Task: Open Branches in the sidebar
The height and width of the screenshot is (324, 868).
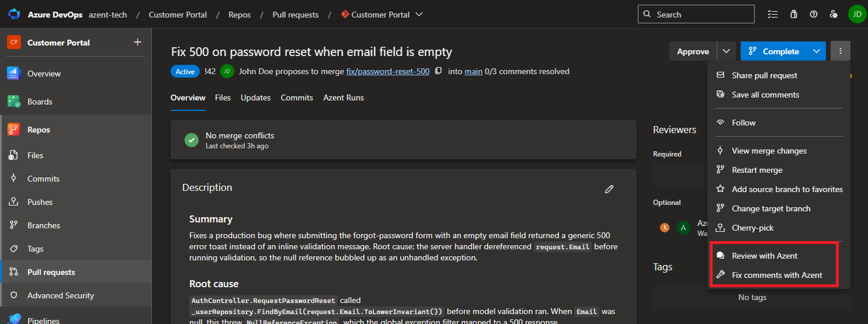Action: point(76,225)
